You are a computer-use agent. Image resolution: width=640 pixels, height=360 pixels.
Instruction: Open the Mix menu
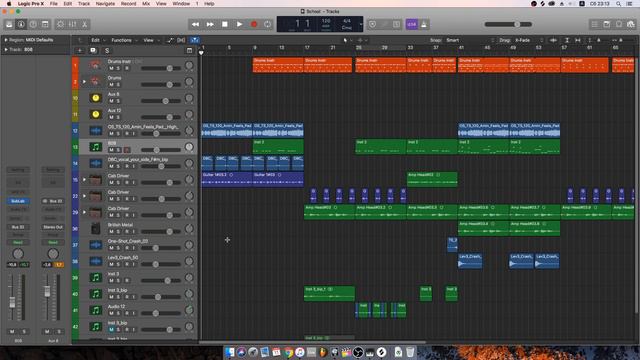tap(146, 4)
